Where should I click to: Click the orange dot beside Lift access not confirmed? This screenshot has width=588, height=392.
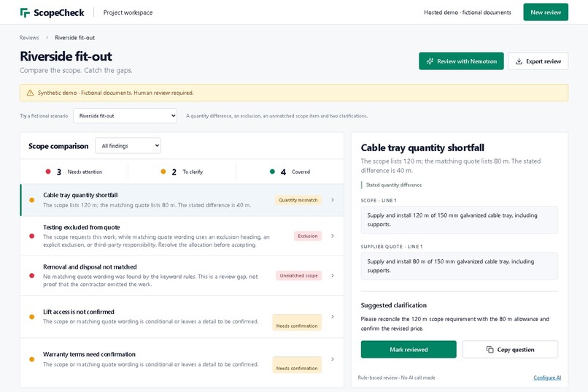pos(32,317)
